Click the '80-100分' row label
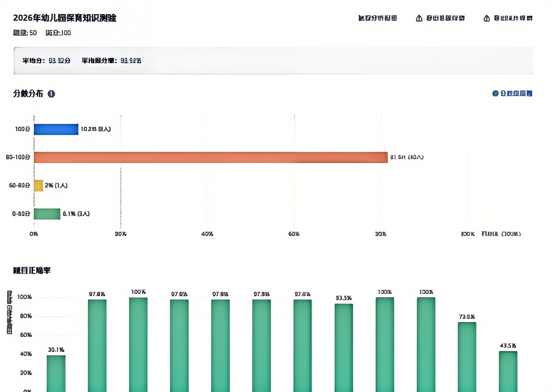The width and height of the screenshot is (552, 392). (18, 157)
